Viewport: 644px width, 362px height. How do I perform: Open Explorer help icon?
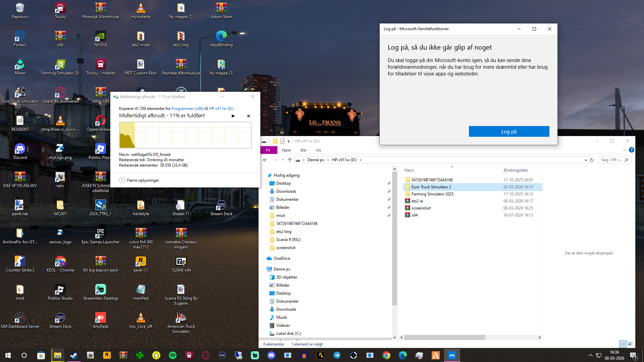pyautogui.click(x=631, y=150)
